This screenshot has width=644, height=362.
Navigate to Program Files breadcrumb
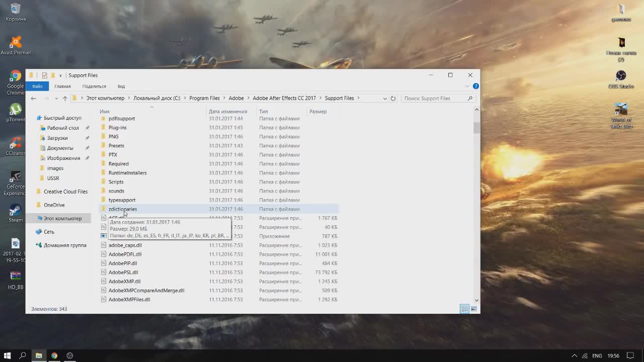point(204,98)
